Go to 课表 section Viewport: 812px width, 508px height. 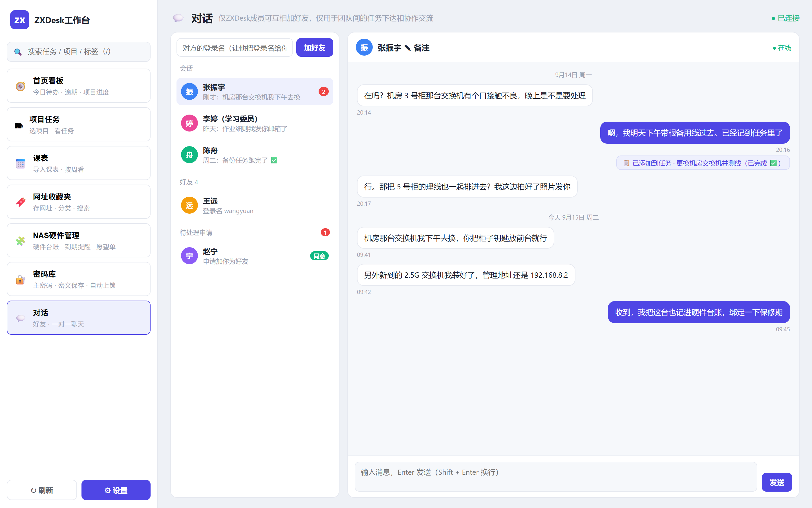tap(78, 163)
